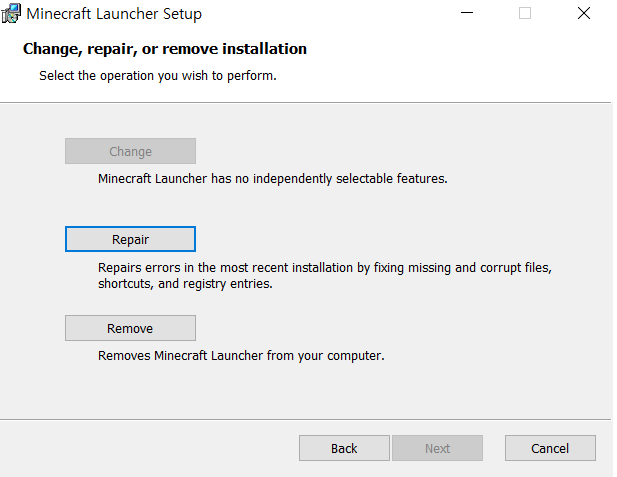Go Back to the previous setup page
617x477 pixels.
click(344, 448)
